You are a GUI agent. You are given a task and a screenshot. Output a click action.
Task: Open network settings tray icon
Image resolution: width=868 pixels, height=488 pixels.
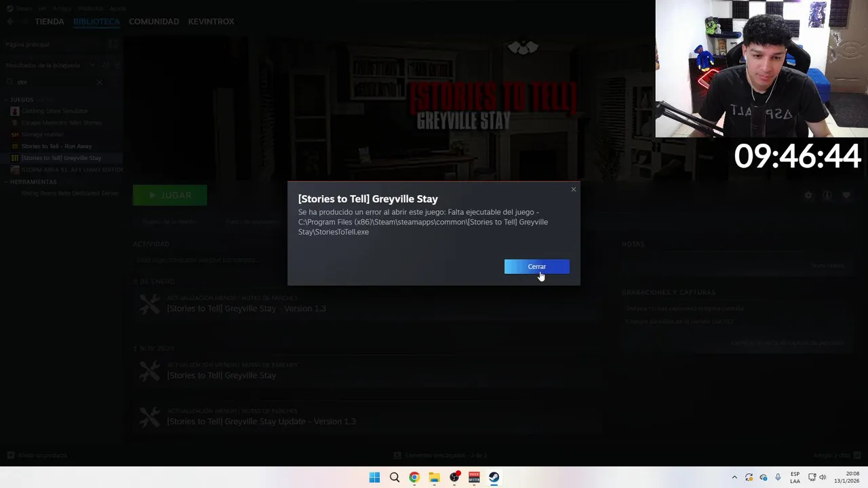point(812,477)
